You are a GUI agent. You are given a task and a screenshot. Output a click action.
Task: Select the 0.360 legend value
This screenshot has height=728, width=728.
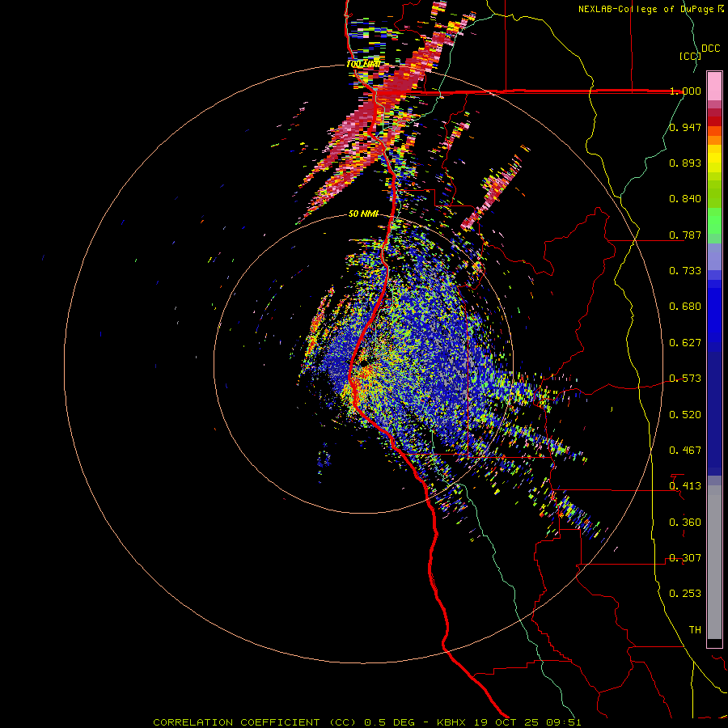pos(685,523)
